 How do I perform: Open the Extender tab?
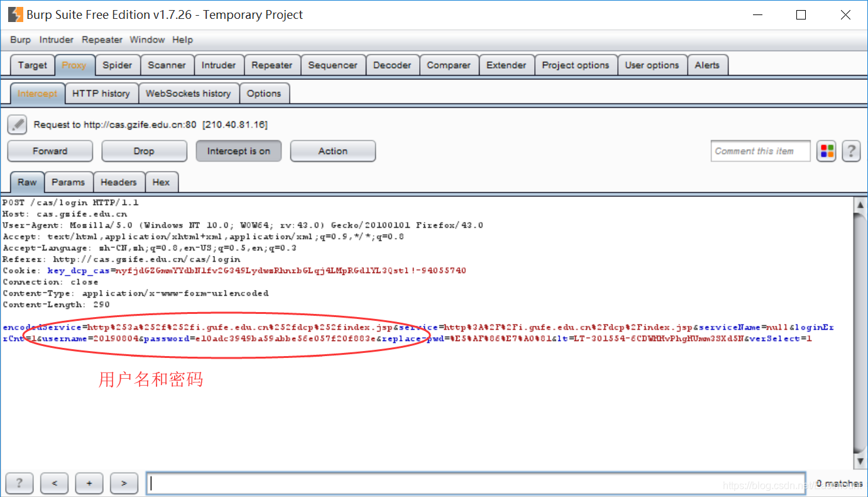507,65
